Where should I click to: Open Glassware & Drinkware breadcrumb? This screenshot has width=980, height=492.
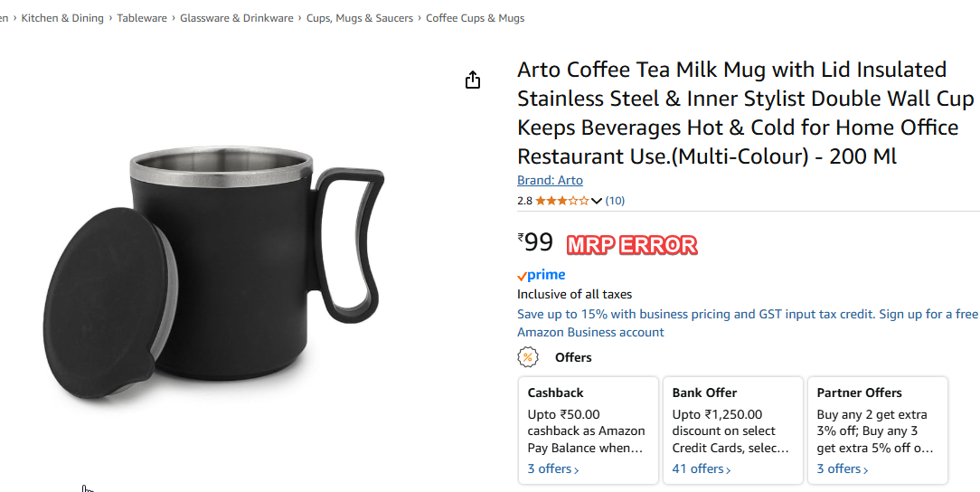click(x=237, y=18)
